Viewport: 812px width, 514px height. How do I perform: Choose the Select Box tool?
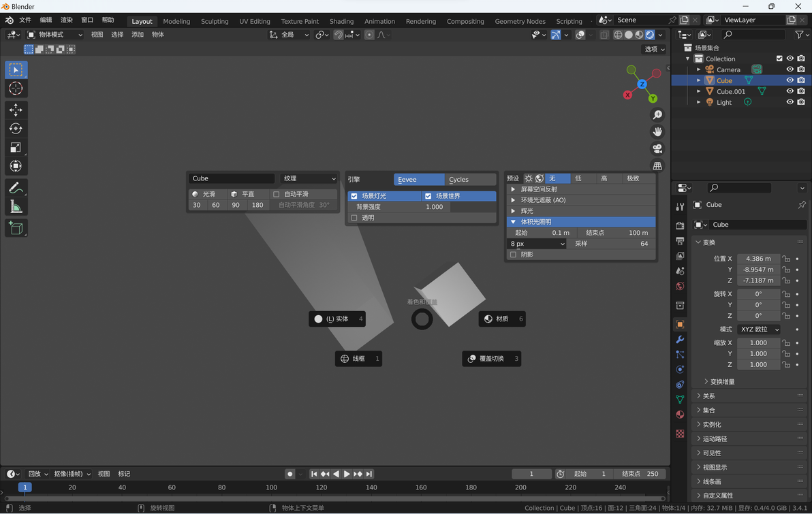pos(16,70)
